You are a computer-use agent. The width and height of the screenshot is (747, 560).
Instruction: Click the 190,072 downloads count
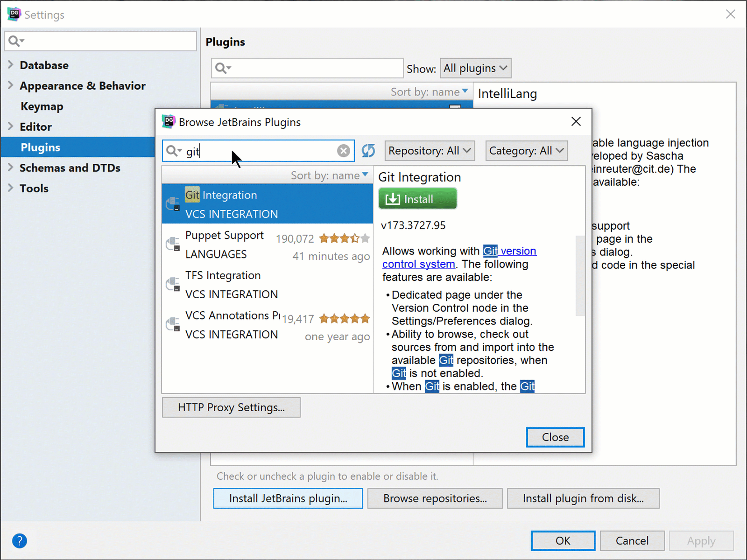point(295,239)
